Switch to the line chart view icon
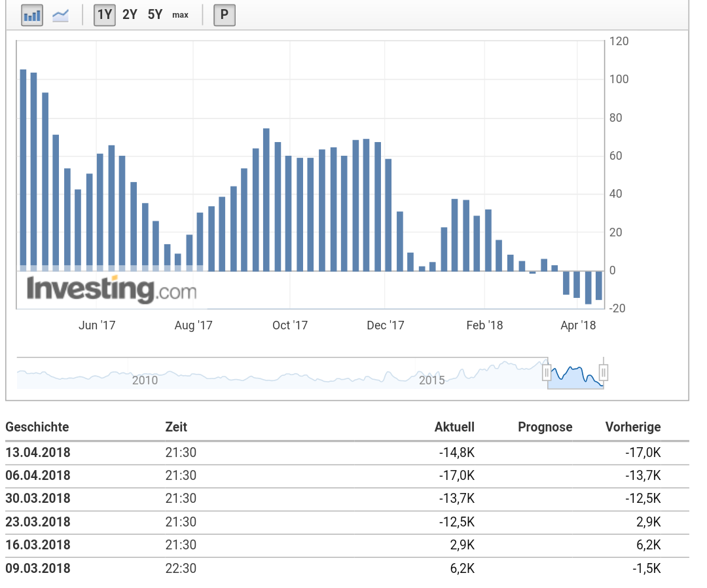The width and height of the screenshot is (707, 588). click(60, 14)
